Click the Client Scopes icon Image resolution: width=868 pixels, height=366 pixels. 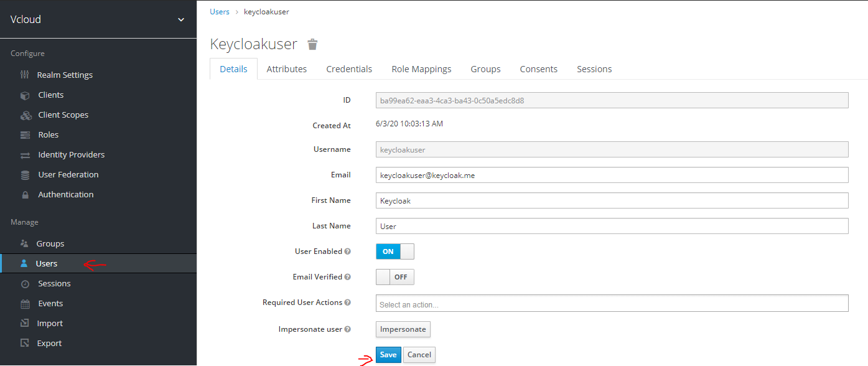tap(26, 115)
